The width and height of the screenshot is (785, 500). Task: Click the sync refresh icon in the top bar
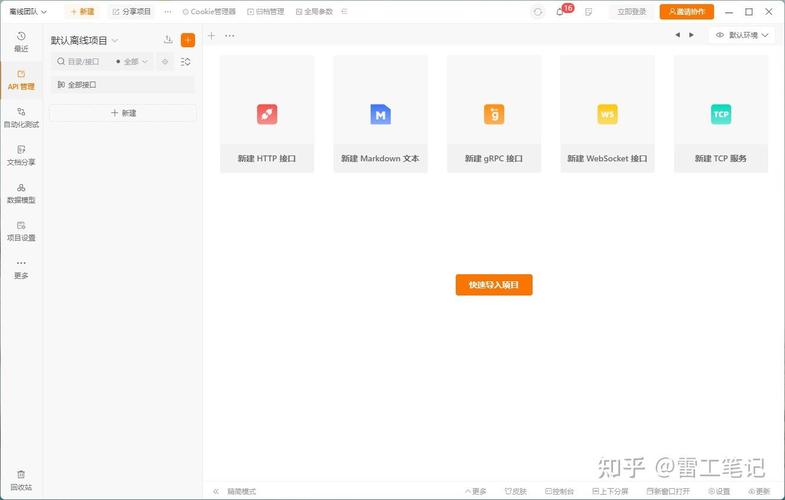click(x=538, y=12)
